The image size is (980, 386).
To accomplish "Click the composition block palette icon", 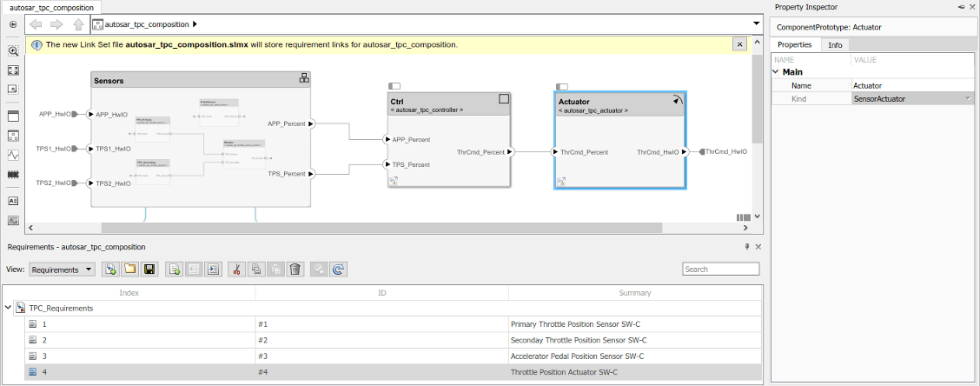I will click(13, 136).
